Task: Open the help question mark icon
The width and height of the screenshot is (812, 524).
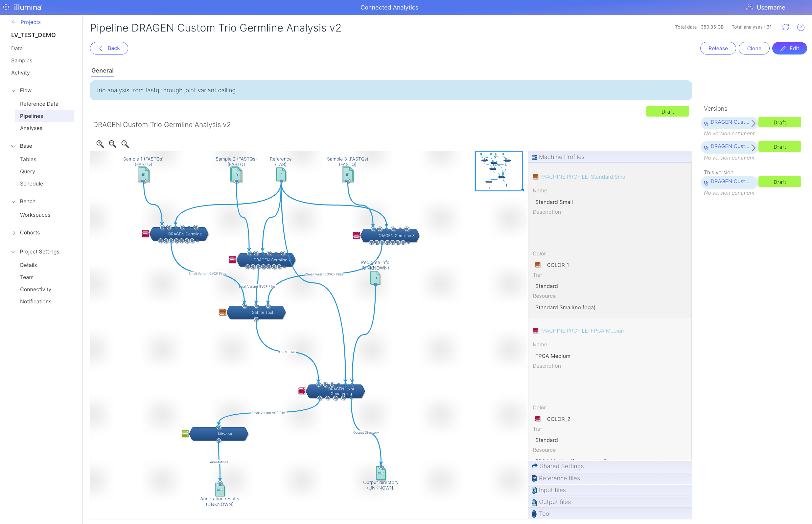Action: [800, 27]
